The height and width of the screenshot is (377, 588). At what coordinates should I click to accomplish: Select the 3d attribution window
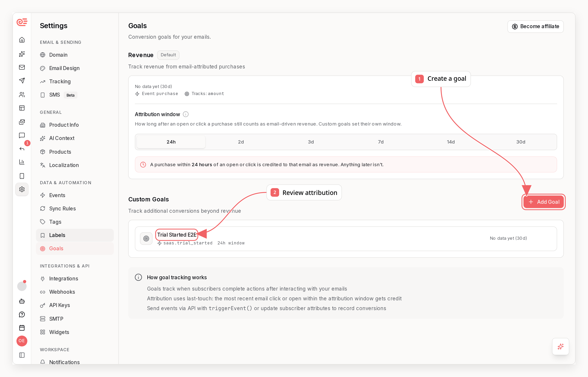311,142
